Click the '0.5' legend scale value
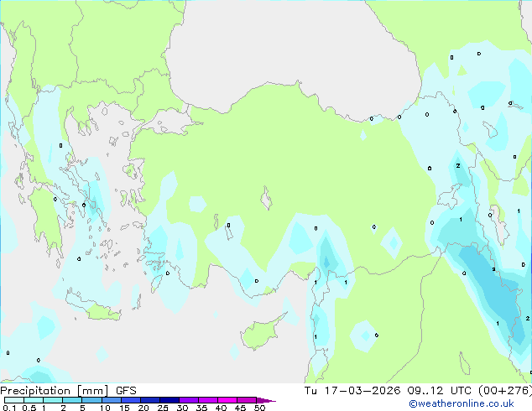This screenshot has height=411, width=532. 29,408
